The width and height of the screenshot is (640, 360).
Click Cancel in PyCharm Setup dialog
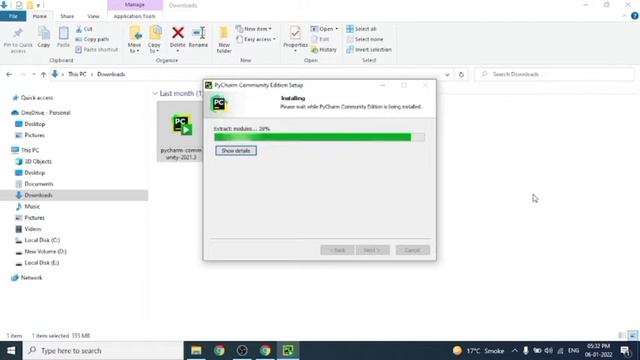tap(413, 250)
